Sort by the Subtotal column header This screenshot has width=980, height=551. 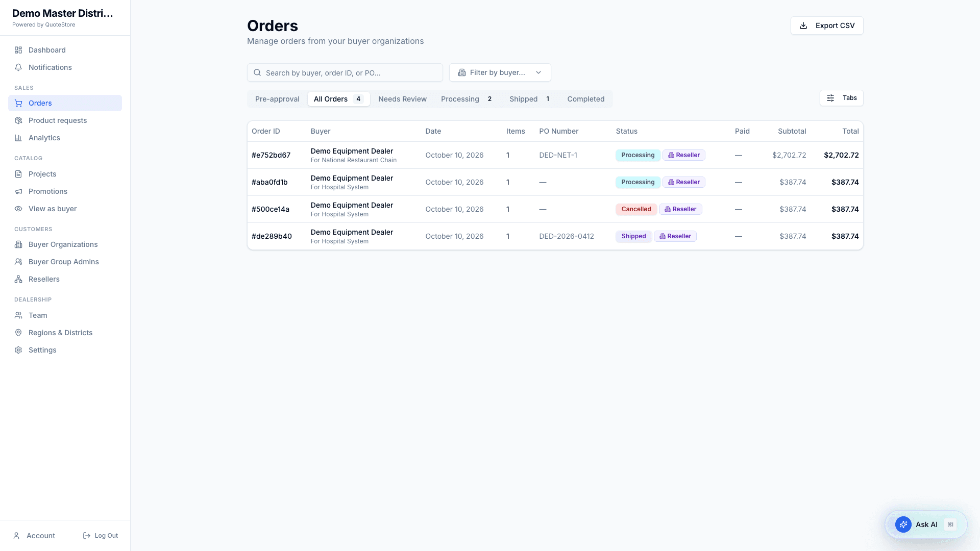792,131
